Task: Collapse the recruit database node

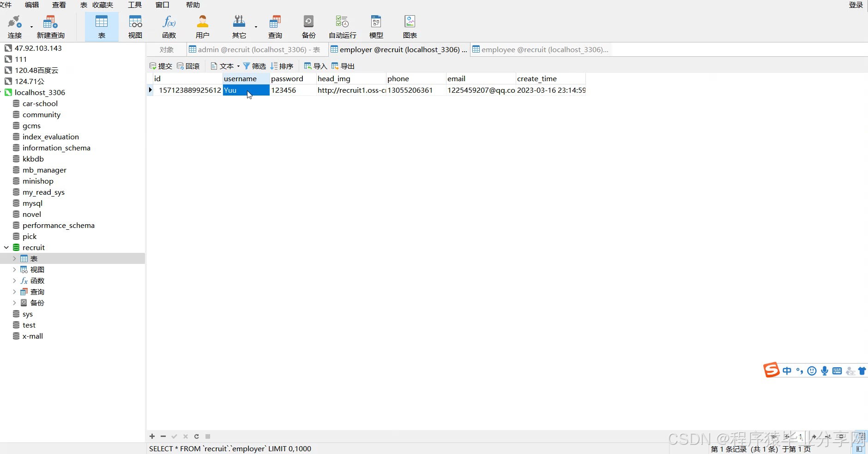Action: tap(6, 247)
